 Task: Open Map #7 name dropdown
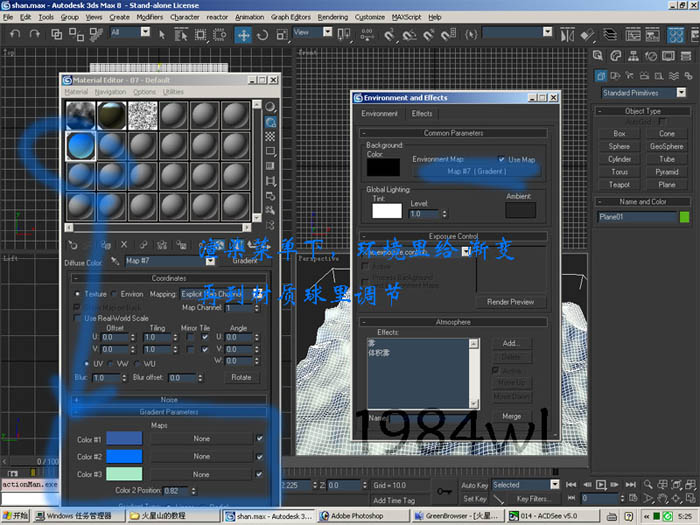click(210, 261)
